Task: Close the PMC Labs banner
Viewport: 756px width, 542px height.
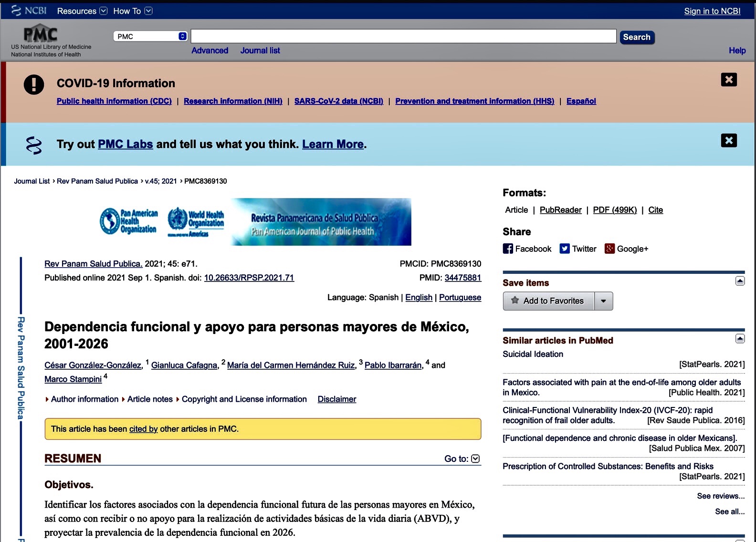Action: click(x=728, y=140)
